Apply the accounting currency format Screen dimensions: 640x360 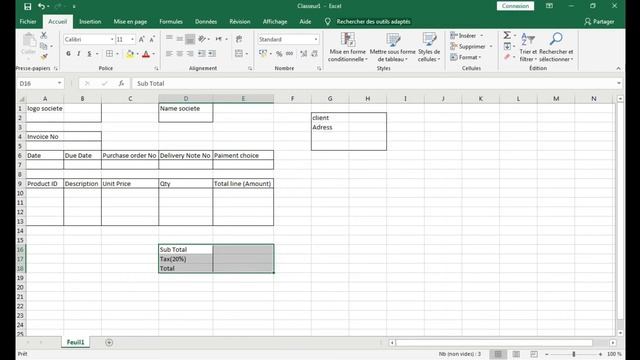[x=263, y=53]
